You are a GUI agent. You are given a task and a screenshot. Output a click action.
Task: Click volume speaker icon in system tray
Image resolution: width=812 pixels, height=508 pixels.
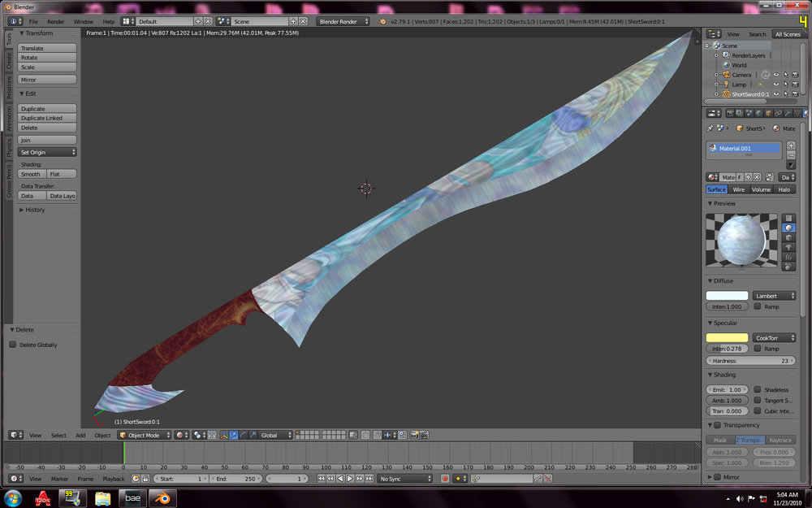click(x=740, y=499)
